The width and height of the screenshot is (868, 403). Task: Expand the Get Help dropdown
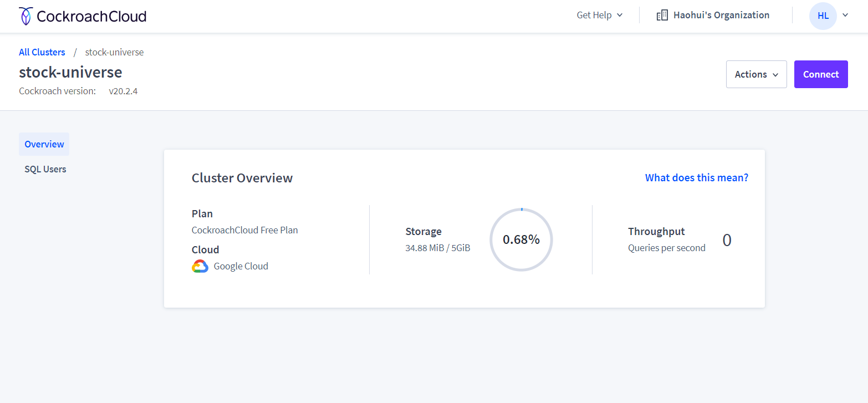point(600,16)
